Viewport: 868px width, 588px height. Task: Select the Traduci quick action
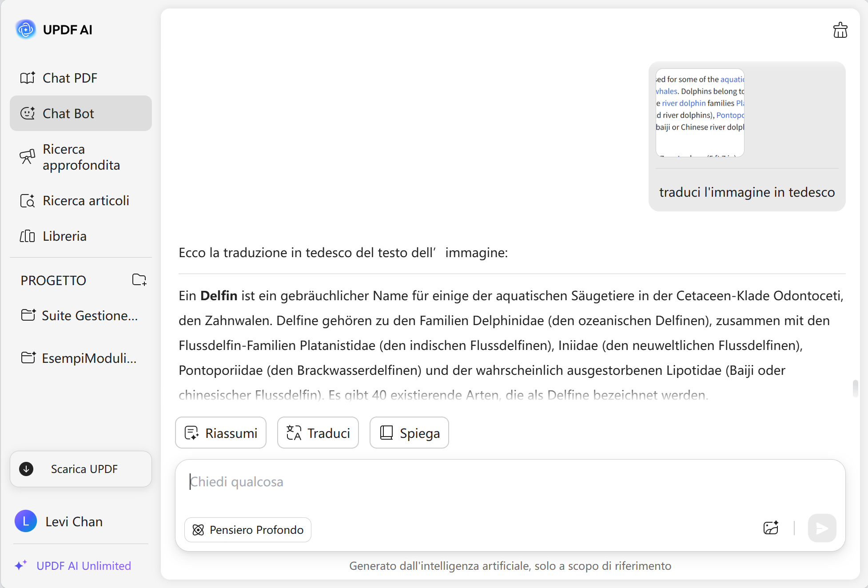(x=318, y=433)
